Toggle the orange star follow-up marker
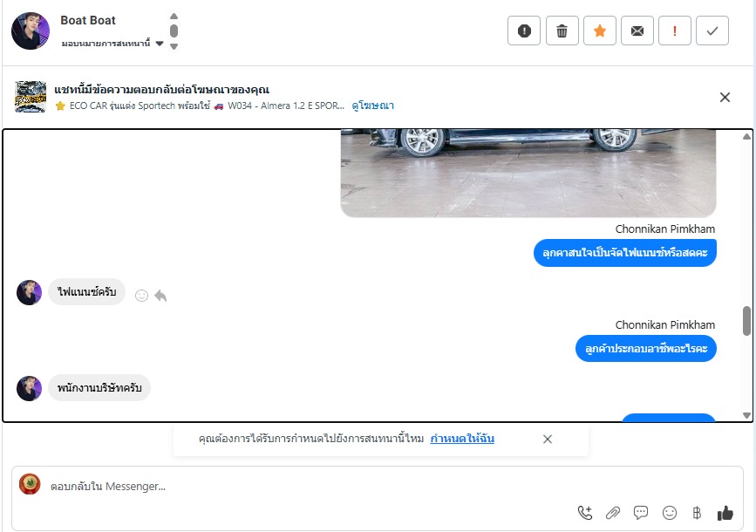Image resolution: width=756 pixels, height=532 pixels. (x=600, y=31)
